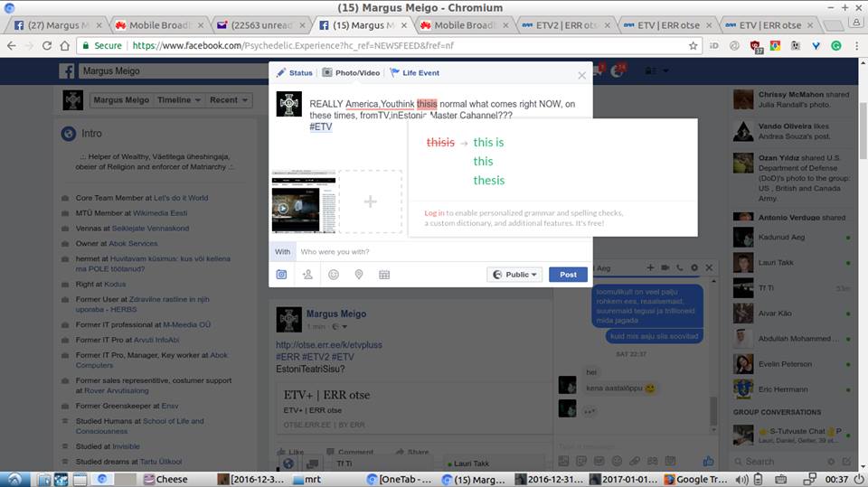Click the network icon in system tray
Image resolution: width=868 pixels, height=487 pixels.
click(809, 479)
